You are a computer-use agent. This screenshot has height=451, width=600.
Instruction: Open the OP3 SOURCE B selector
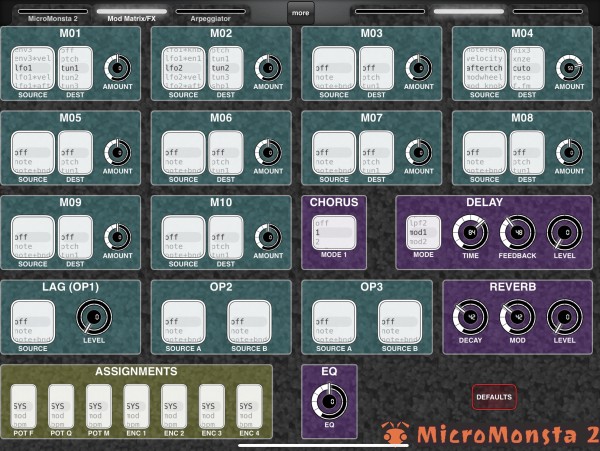(x=400, y=322)
